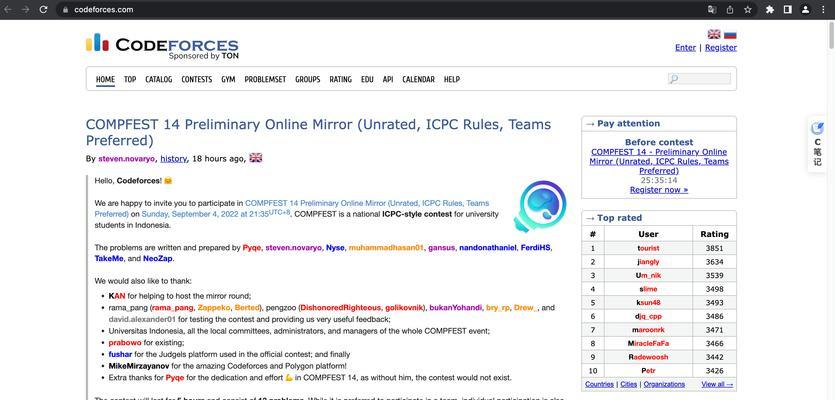Open nandonathaniel profile link
835x400 pixels.
coord(488,248)
